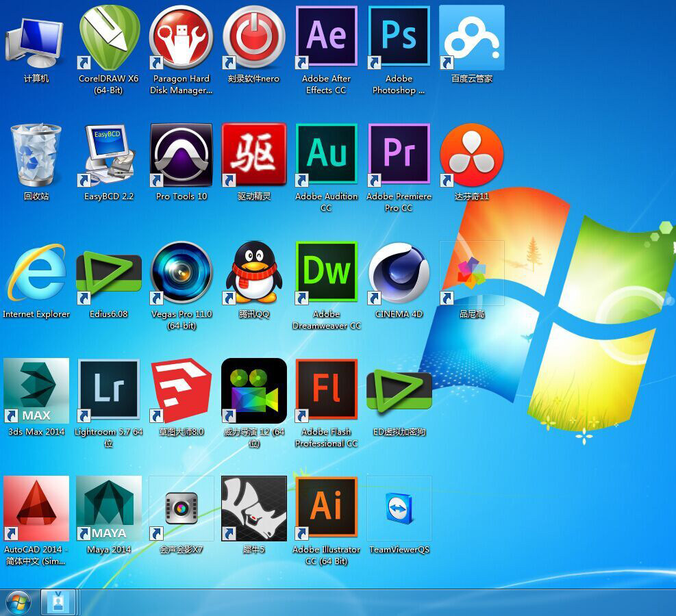Screen dimensions: 676x616
Task: Select the Pro Tools 10 icon
Action: (181, 155)
